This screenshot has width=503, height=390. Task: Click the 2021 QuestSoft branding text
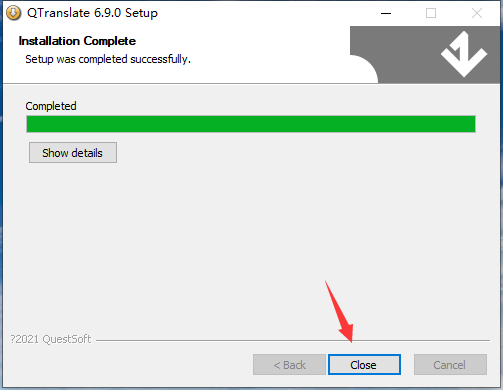(51, 339)
